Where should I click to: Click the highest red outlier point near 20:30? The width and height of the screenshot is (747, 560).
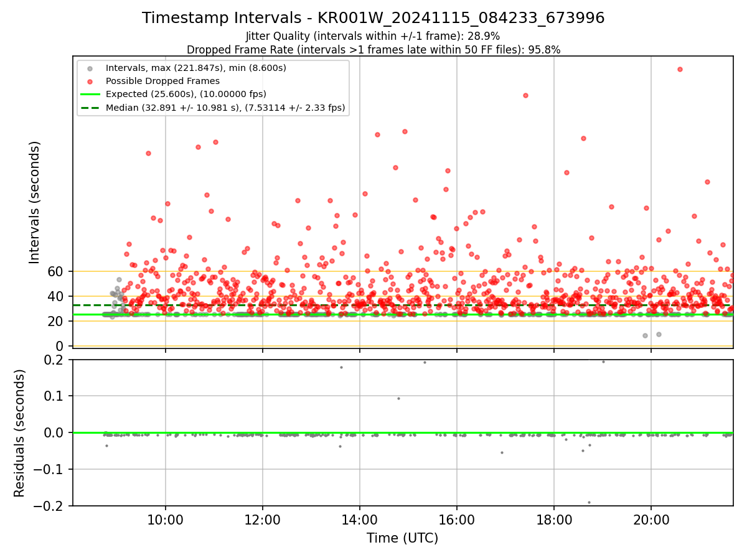click(680, 69)
